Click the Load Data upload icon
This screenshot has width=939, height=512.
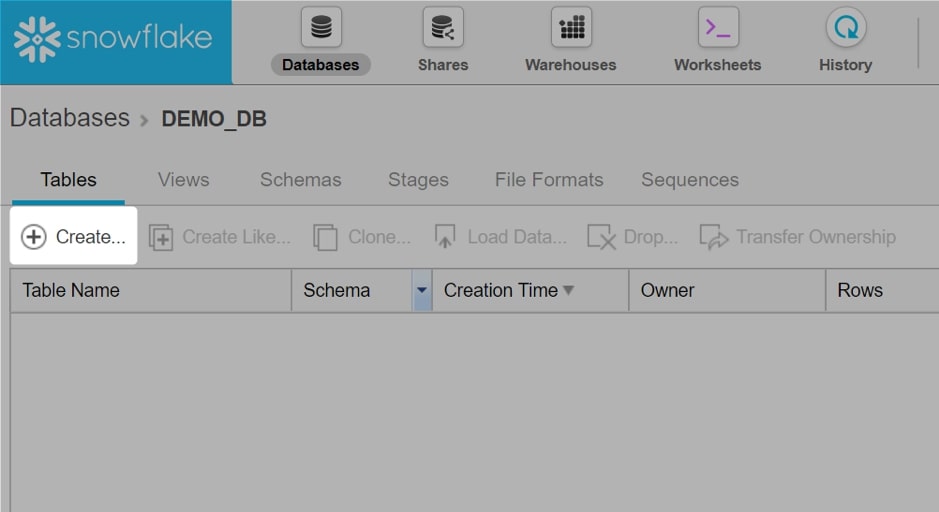tap(445, 236)
